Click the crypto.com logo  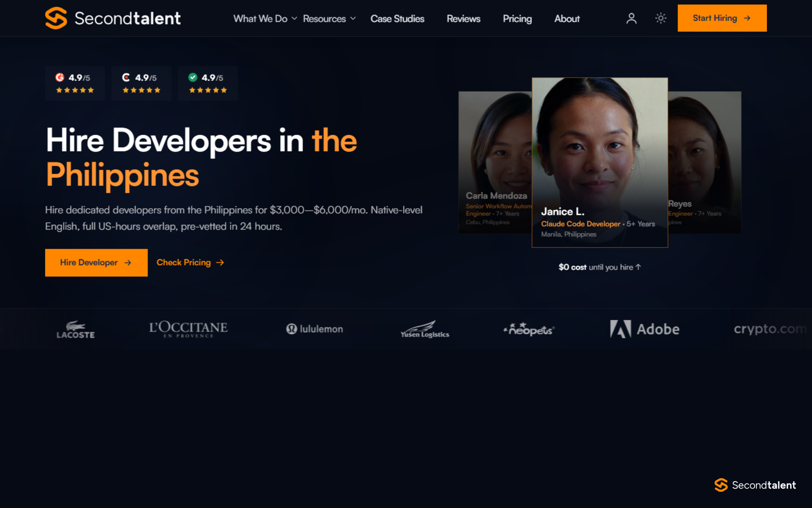(x=770, y=329)
